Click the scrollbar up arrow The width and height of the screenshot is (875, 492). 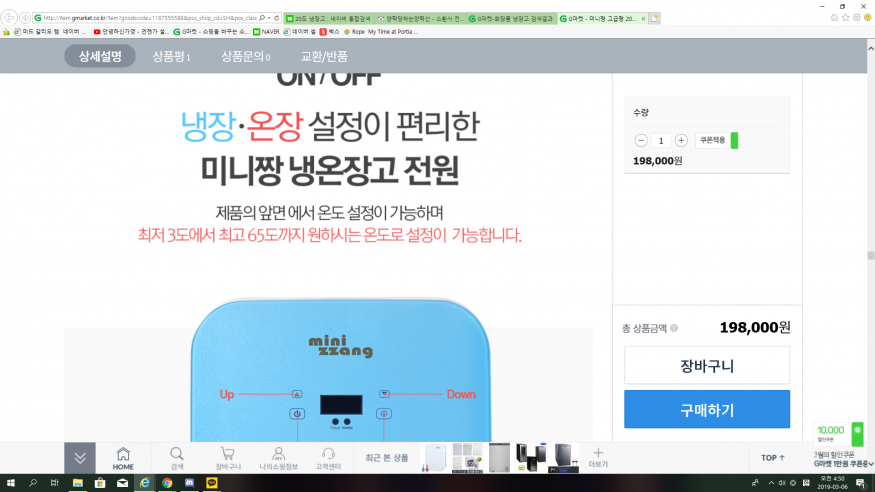click(x=871, y=49)
